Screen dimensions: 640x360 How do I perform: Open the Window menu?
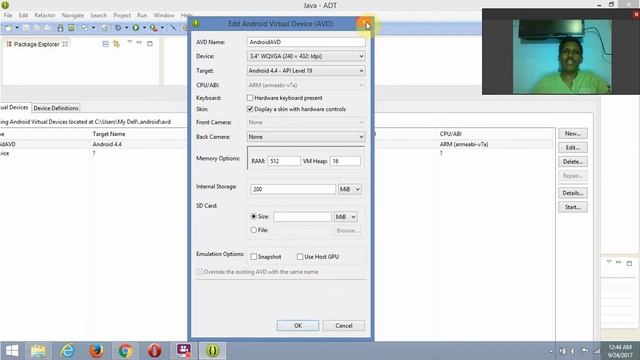pyautogui.click(x=164, y=15)
